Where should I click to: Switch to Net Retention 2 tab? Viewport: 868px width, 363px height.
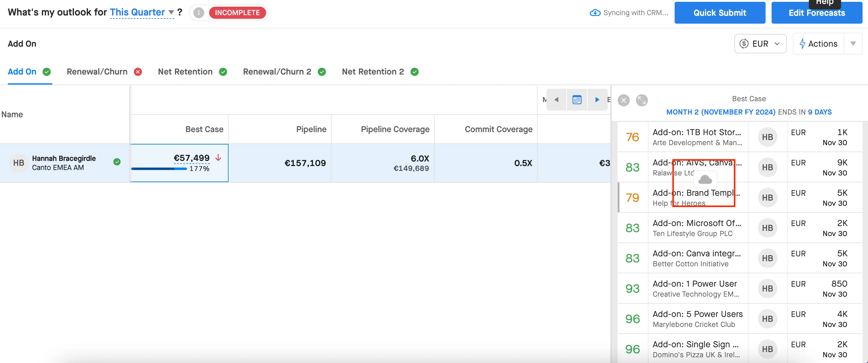(x=373, y=72)
